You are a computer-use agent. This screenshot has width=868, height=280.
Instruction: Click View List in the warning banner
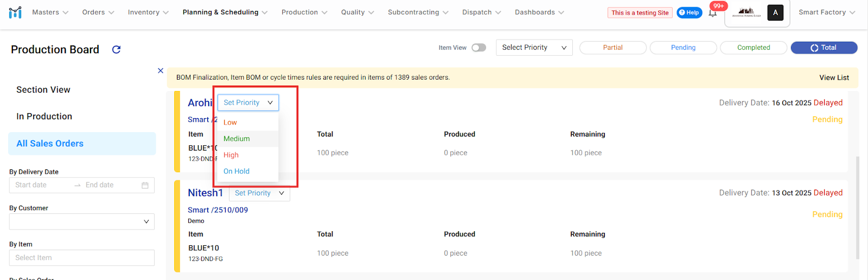(x=834, y=77)
